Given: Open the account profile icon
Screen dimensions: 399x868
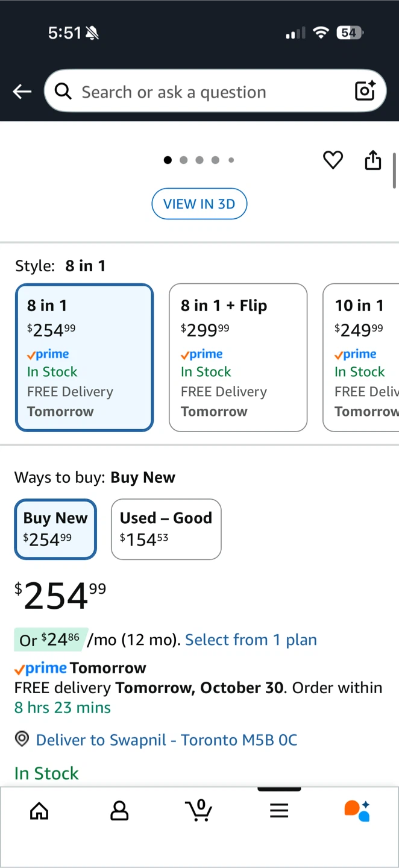Looking at the screenshot, I should pos(119,811).
